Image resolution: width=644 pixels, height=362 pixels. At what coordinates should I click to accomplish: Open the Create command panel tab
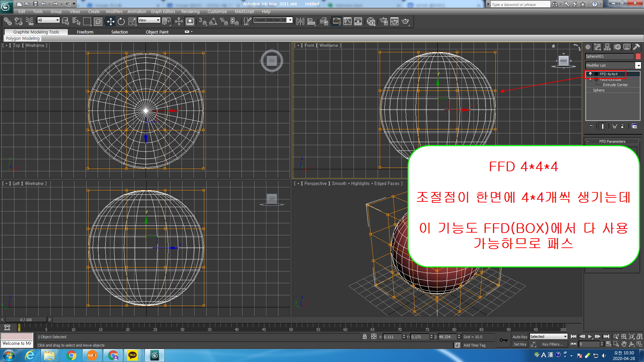point(588,47)
